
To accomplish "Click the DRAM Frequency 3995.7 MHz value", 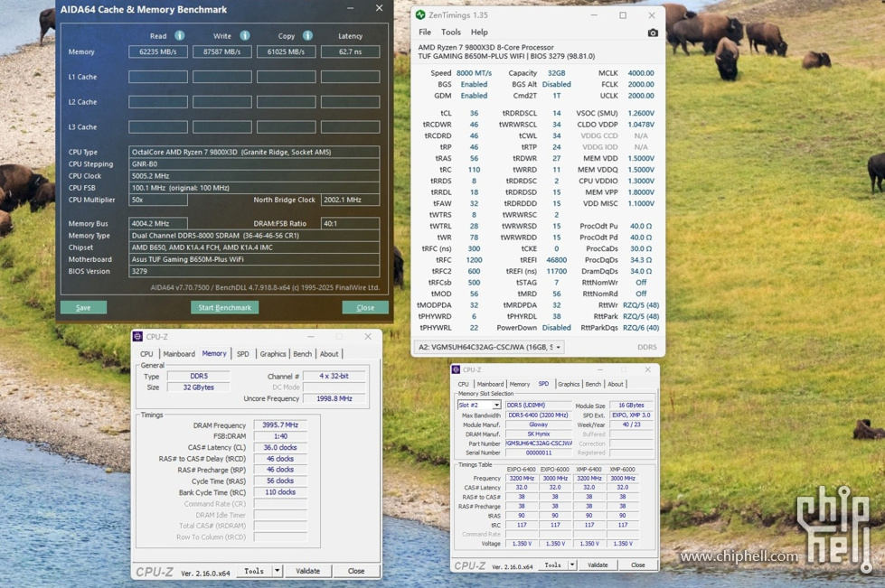I will pyautogui.click(x=280, y=425).
